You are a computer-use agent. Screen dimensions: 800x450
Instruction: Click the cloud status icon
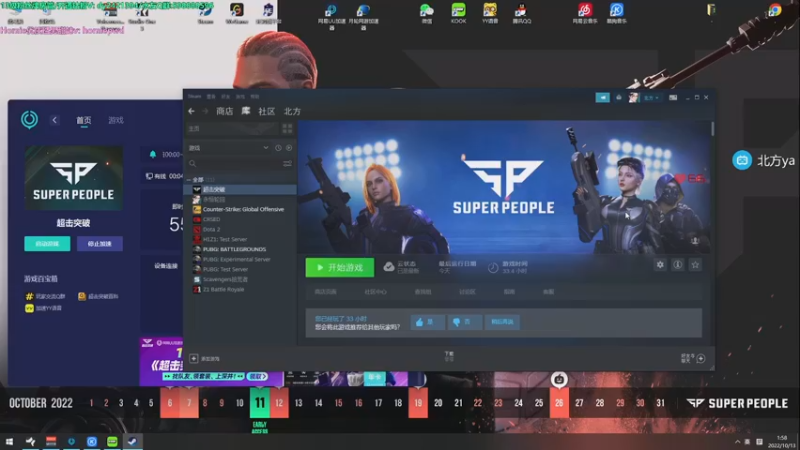click(x=389, y=267)
